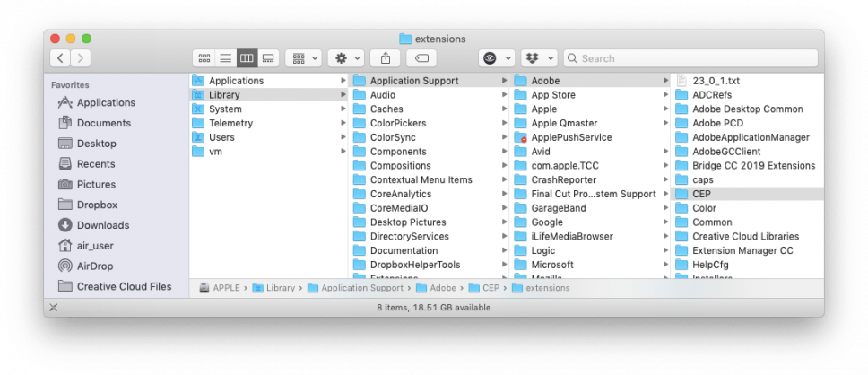
Task: Click the Share toolbar icon
Action: [386, 58]
